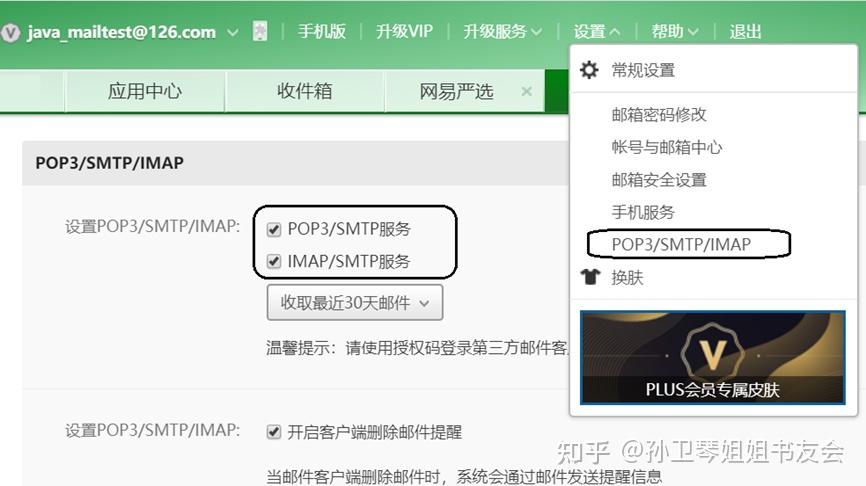Image resolution: width=866 pixels, height=486 pixels.
Task: Switch to the 收件箱 tab
Action: [x=304, y=91]
